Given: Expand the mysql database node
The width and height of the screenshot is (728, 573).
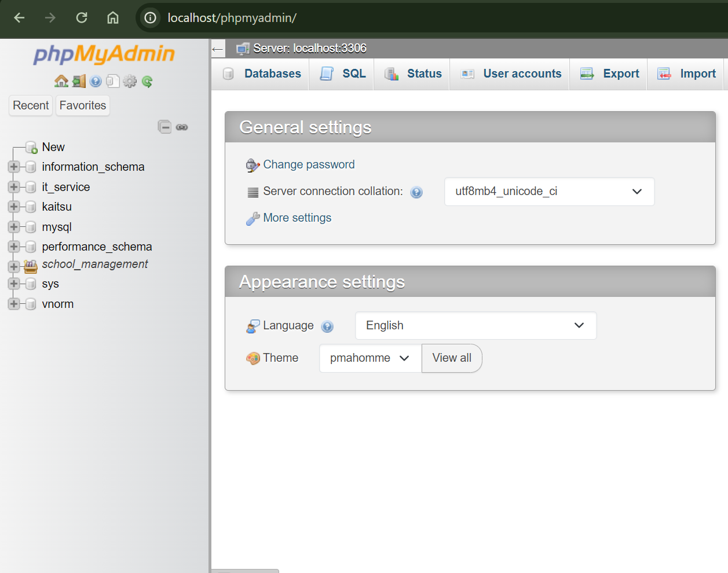Looking at the screenshot, I should (14, 227).
